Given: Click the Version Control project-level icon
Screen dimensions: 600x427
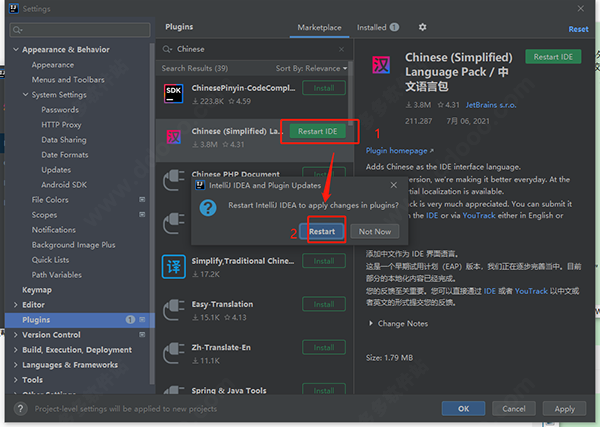Looking at the screenshot, I should pyautogui.click(x=142, y=335).
